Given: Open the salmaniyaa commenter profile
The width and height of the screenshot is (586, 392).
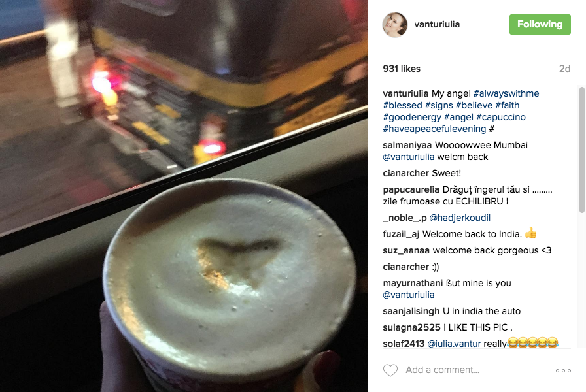Looking at the screenshot, I should tap(407, 145).
